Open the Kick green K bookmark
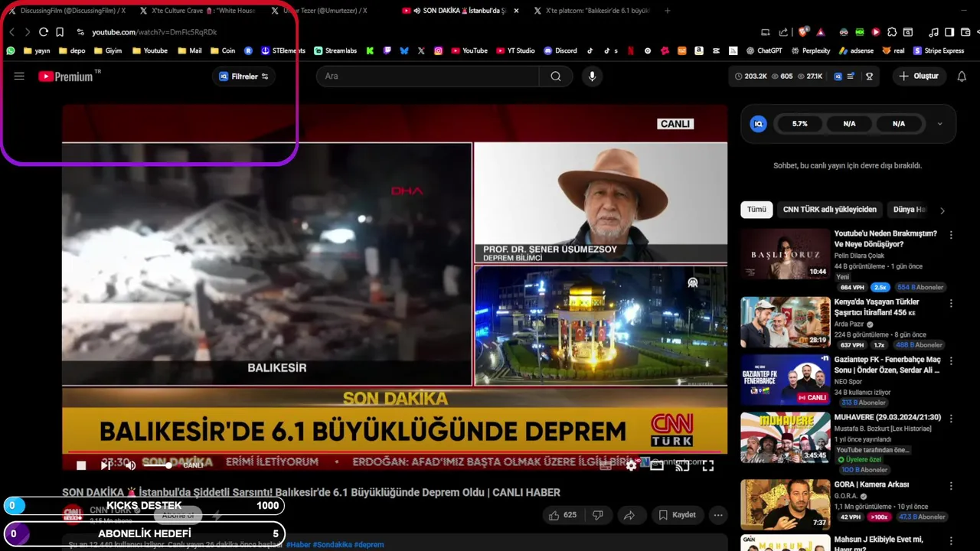Image resolution: width=980 pixels, height=551 pixels. (x=370, y=51)
